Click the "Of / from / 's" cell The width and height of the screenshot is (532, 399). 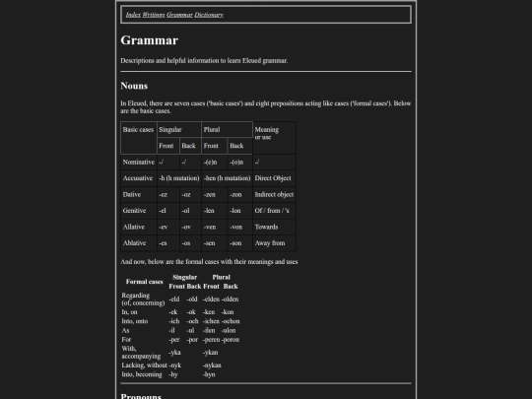click(x=274, y=211)
